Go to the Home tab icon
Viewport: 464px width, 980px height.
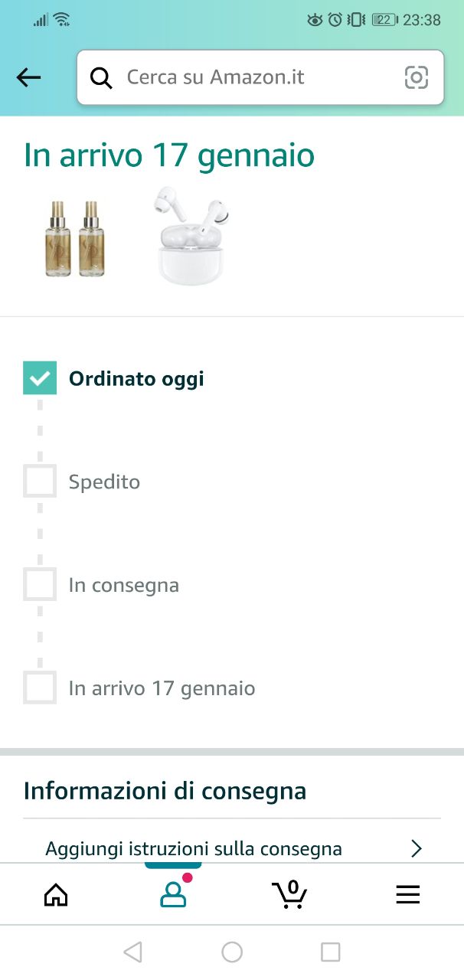[56, 894]
